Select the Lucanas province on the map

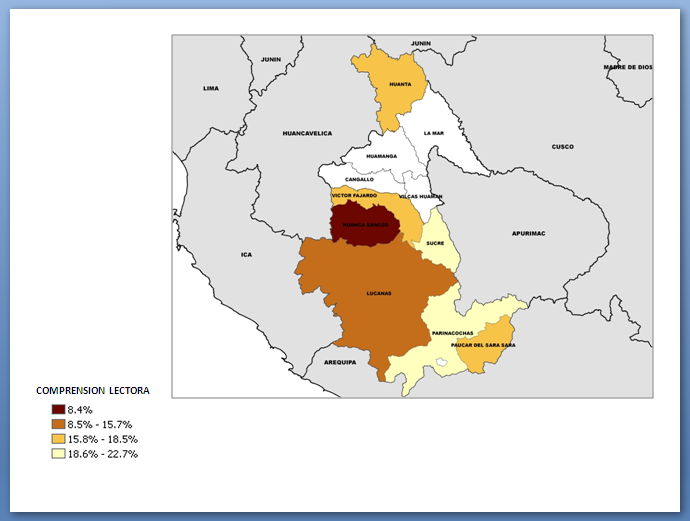[x=378, y=293]
